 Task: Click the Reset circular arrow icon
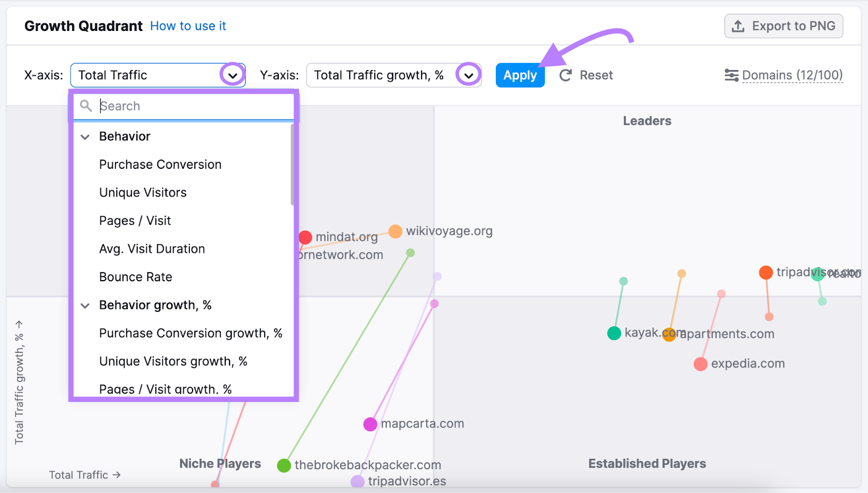point(566,75)
